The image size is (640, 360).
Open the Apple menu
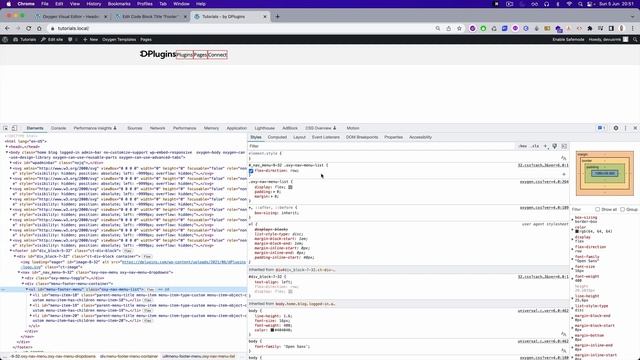click(x=8, y=4)
